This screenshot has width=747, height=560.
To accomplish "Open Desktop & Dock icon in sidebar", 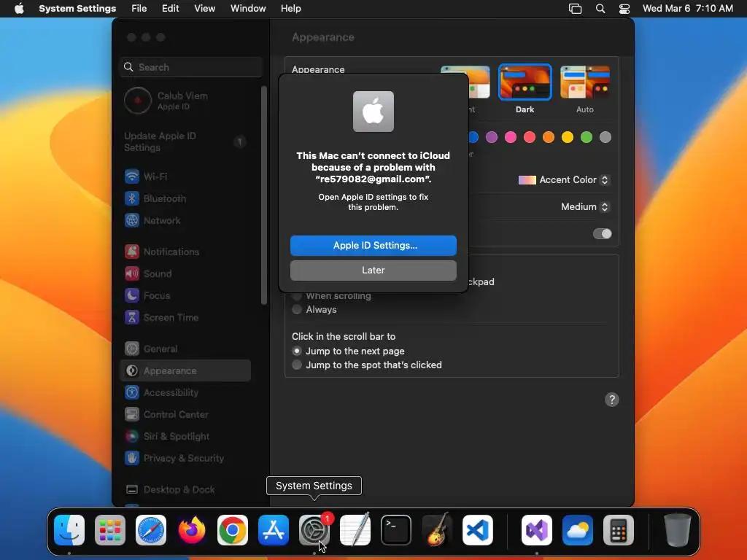I will (132, 489).
